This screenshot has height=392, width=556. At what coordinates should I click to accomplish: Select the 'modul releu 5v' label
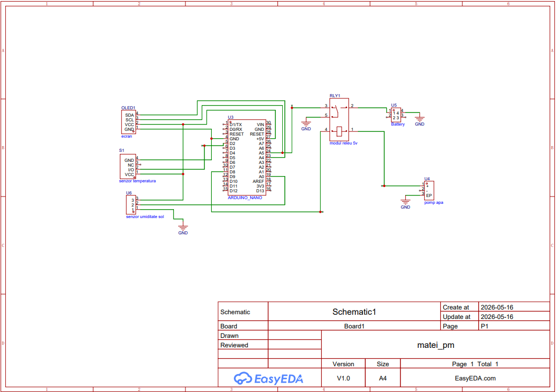tap(344, 143)
